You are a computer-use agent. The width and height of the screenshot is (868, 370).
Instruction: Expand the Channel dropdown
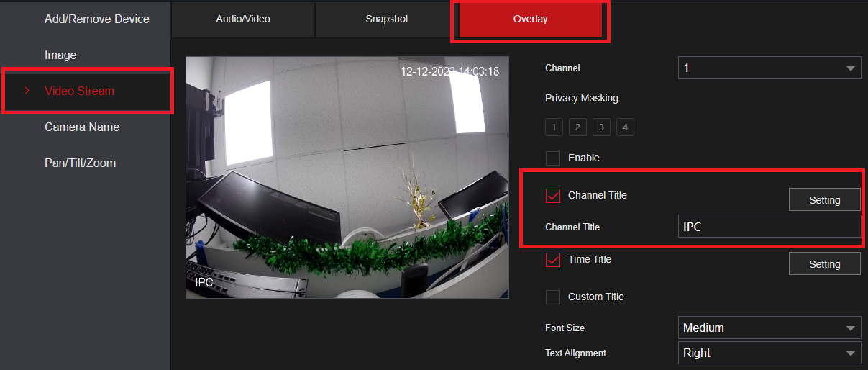click(769, 68)
